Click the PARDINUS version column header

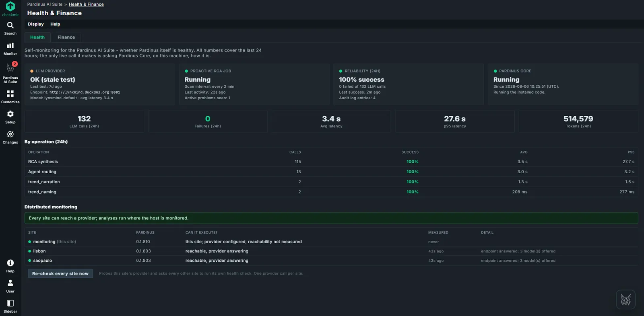[145, 232]
